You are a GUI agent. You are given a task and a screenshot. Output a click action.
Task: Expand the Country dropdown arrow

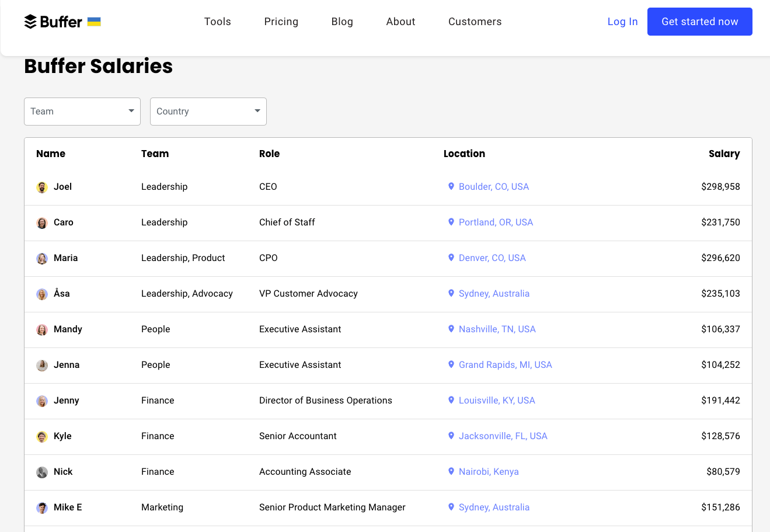pos(257,111)
